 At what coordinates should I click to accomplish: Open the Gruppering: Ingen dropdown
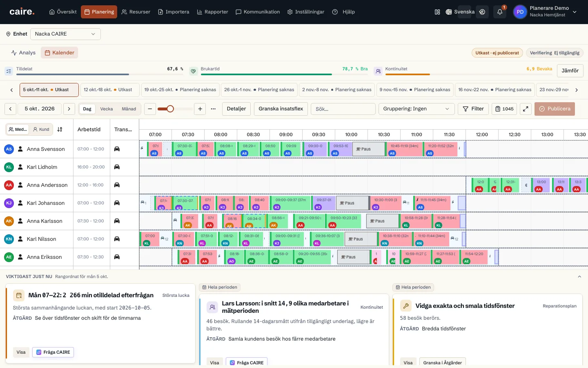click(416, 109)
